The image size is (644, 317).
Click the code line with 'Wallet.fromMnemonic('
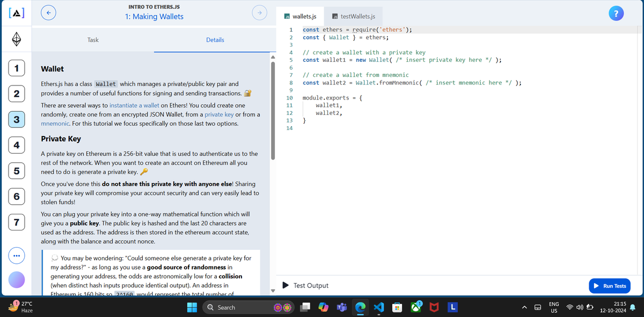tap(412, 83)
